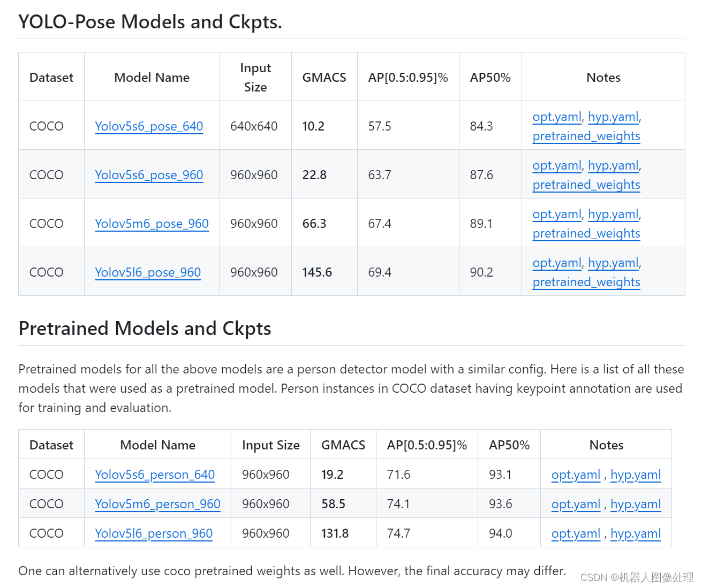Click the GMACS value 58.5

coord(333,504)
